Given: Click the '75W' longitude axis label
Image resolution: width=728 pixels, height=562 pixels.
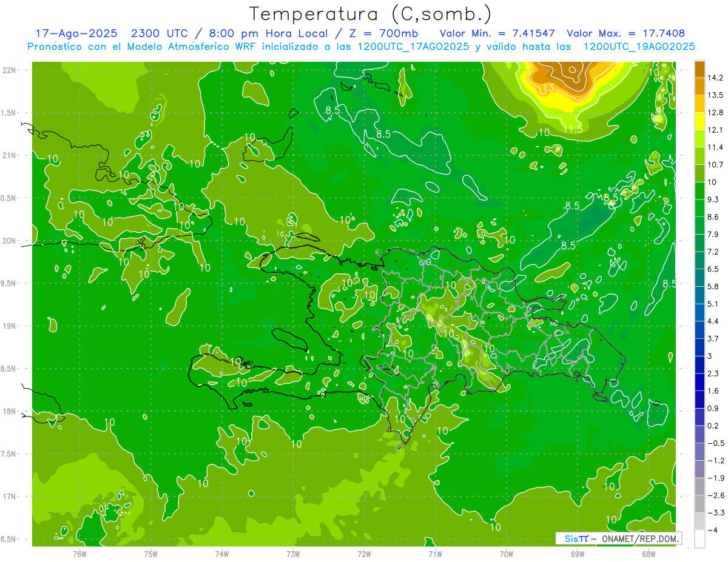Looking at the screenshot, I should tap(150, 554).
